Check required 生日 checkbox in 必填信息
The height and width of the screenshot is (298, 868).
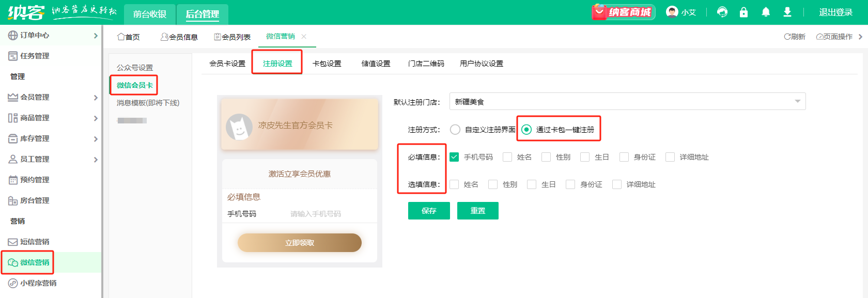point(585,157)
